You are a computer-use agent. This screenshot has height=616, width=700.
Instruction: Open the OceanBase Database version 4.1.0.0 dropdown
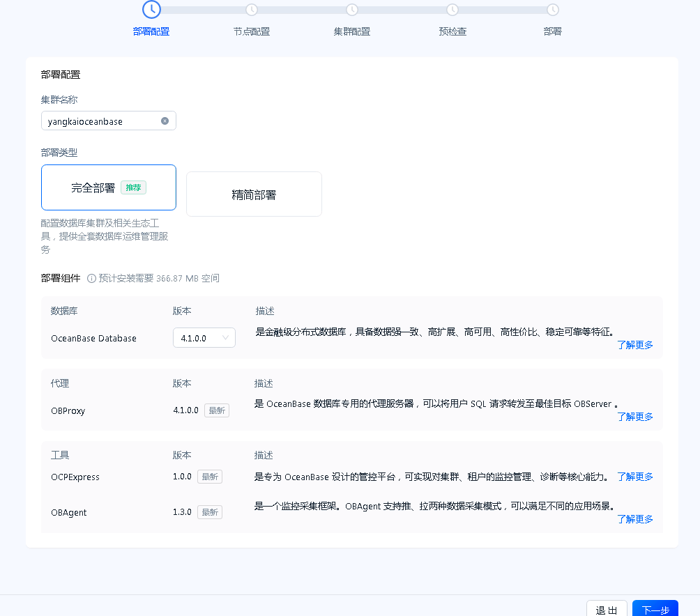[204, 338]
